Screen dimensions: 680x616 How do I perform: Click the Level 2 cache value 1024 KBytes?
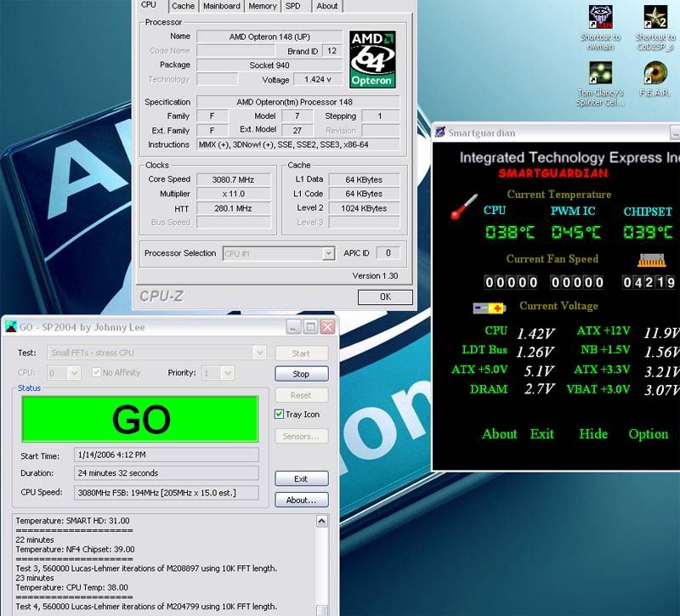pos(364,208)
